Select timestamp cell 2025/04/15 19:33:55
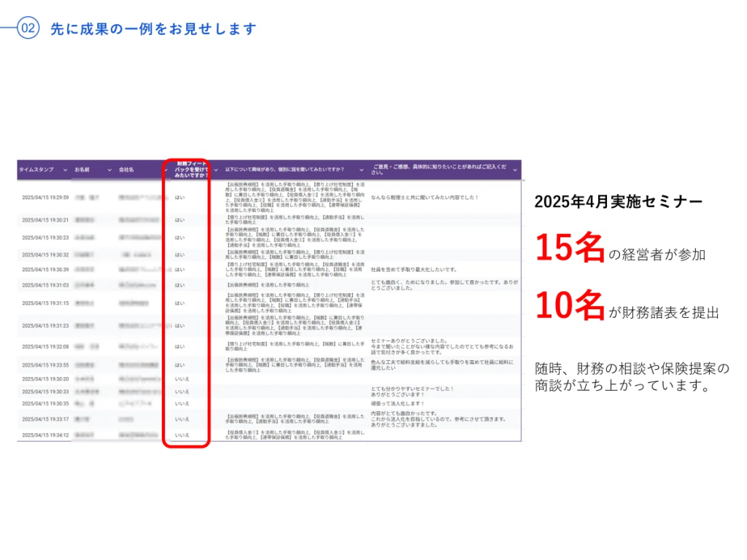 pyautogui.click(x=45, y=365)
